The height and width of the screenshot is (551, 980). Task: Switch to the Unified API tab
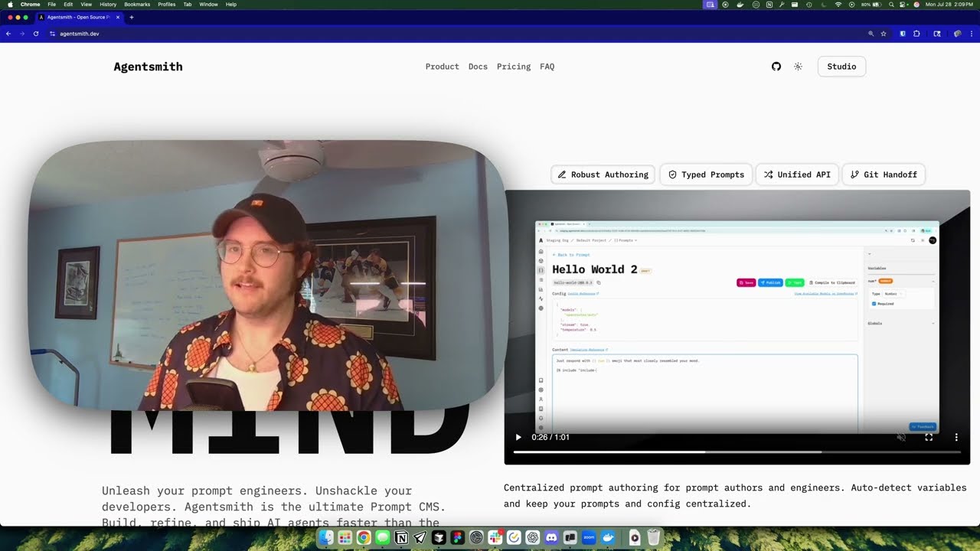[797, 174]
